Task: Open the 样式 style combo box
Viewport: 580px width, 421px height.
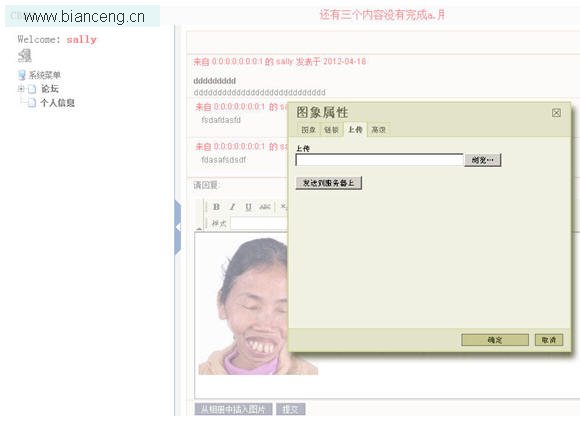Action: coord(259,223)
